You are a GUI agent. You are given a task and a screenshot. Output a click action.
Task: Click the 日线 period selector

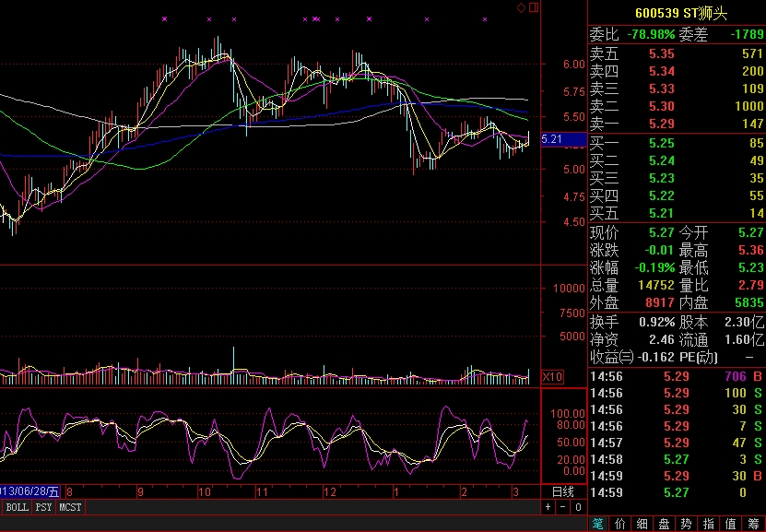[x=563, y=491]
